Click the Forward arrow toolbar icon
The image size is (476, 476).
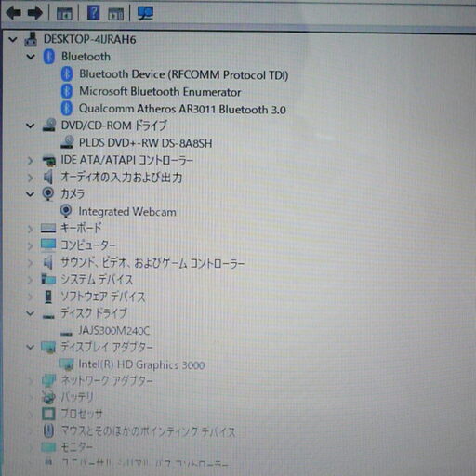click(x=35, y=13)
